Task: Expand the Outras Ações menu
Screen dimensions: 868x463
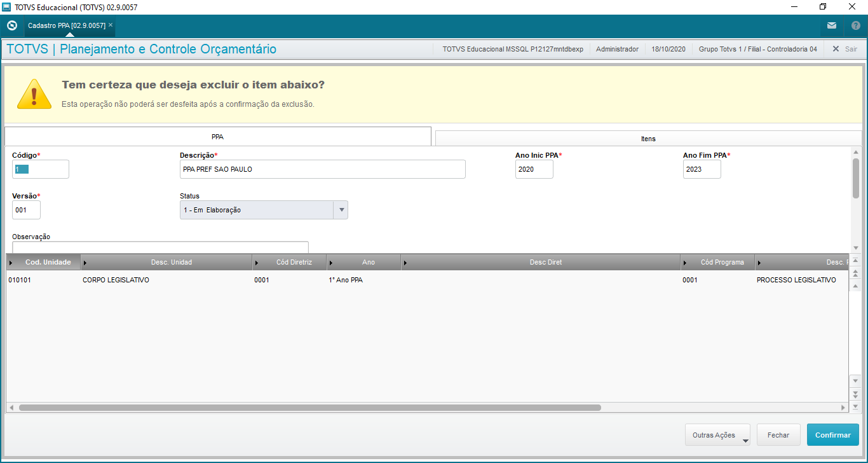Action: coord(717,436)
